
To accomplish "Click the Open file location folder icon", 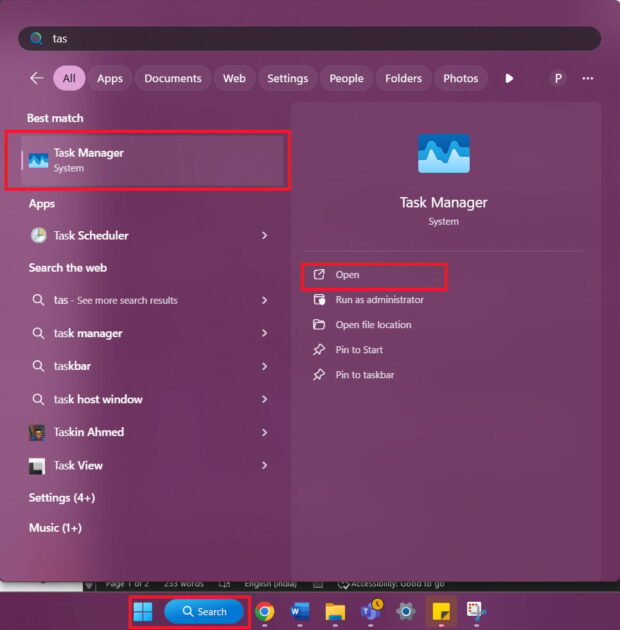I will 319,324.
